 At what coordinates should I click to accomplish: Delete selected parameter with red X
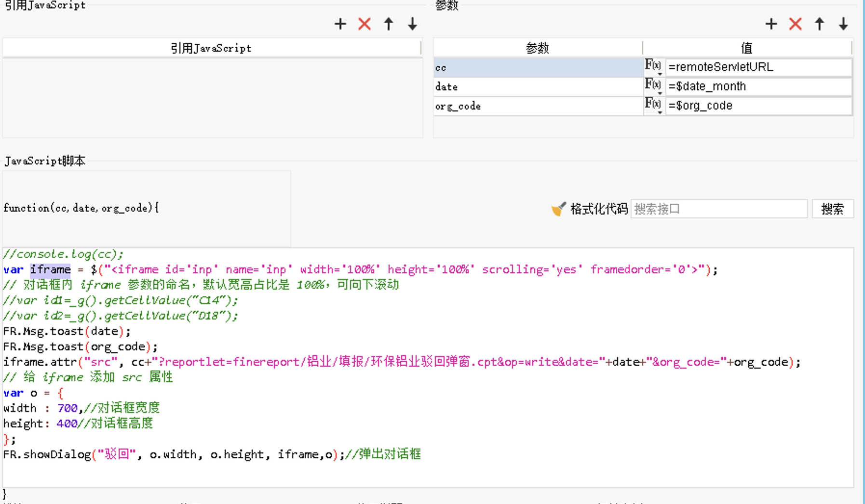click(x=795, y=24)
